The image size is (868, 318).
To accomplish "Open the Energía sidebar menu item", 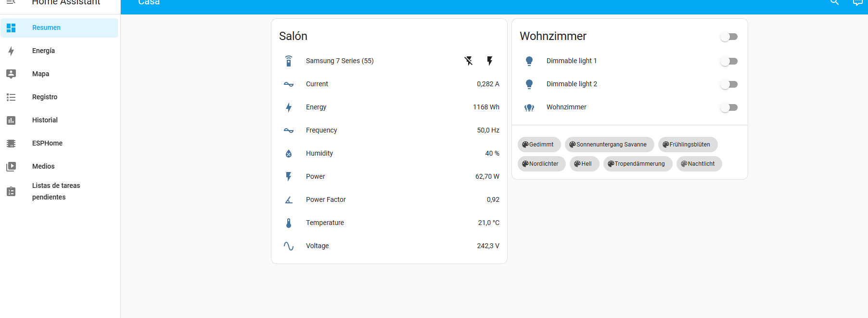I will point(43,51).
